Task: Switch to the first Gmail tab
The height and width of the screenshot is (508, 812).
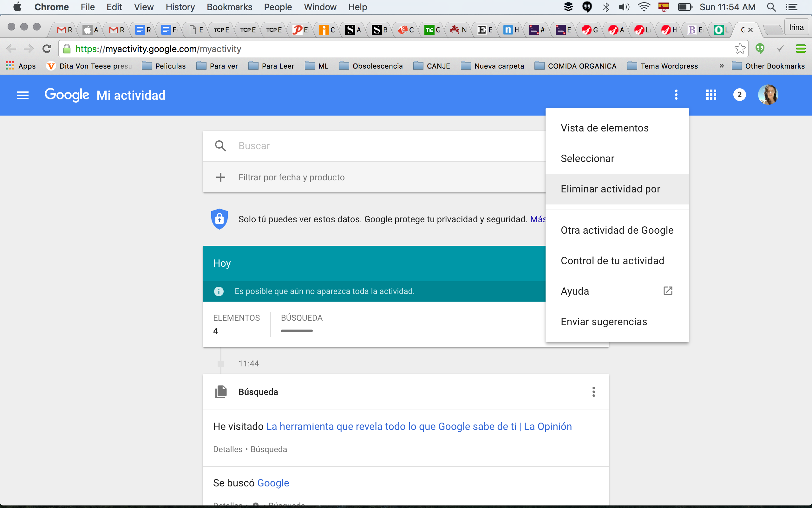Action: click(64, 30)
